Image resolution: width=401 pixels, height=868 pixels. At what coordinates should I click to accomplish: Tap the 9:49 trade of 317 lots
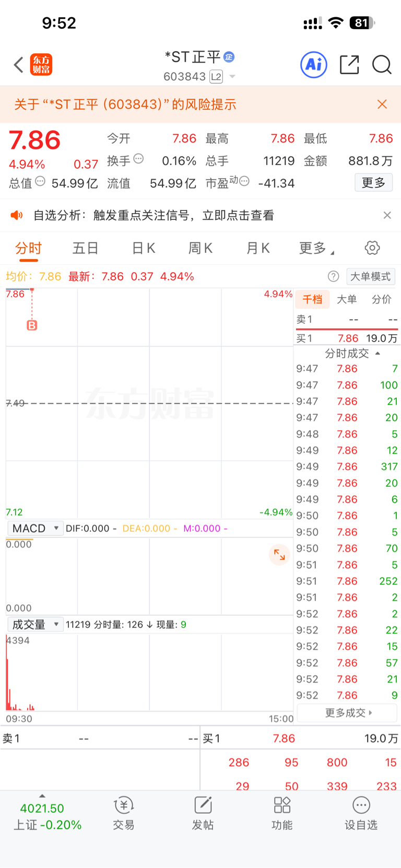pyautogui.click(x=347, y=466)
